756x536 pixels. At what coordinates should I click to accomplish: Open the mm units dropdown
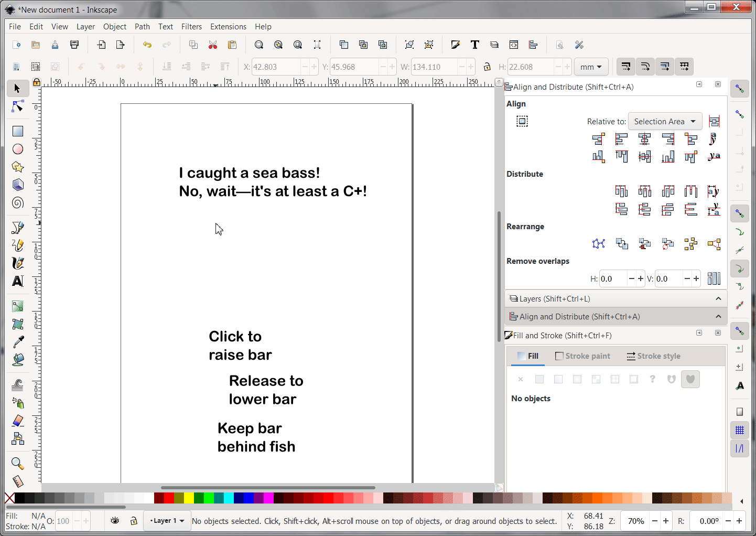591,67
